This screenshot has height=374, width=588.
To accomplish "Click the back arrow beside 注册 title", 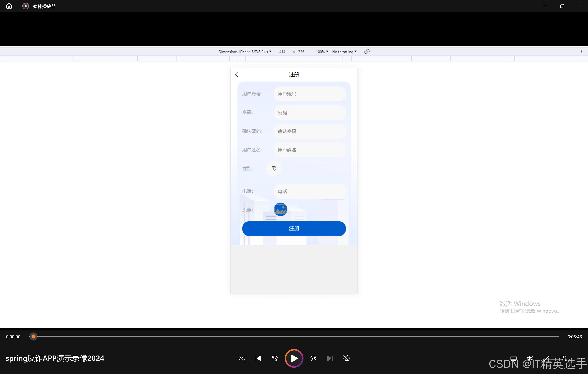I will (236, 74).
